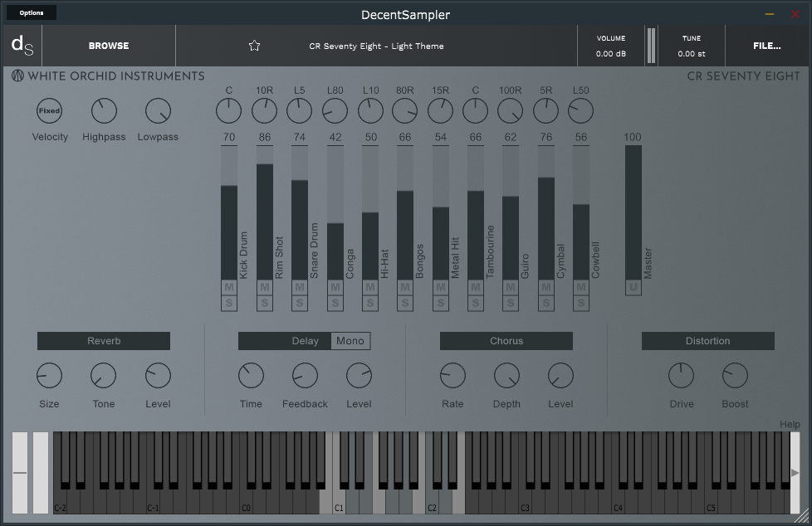Click the Distortion Drive knob
The height and width of the screenshot is (526, 812).
(681, 375)
